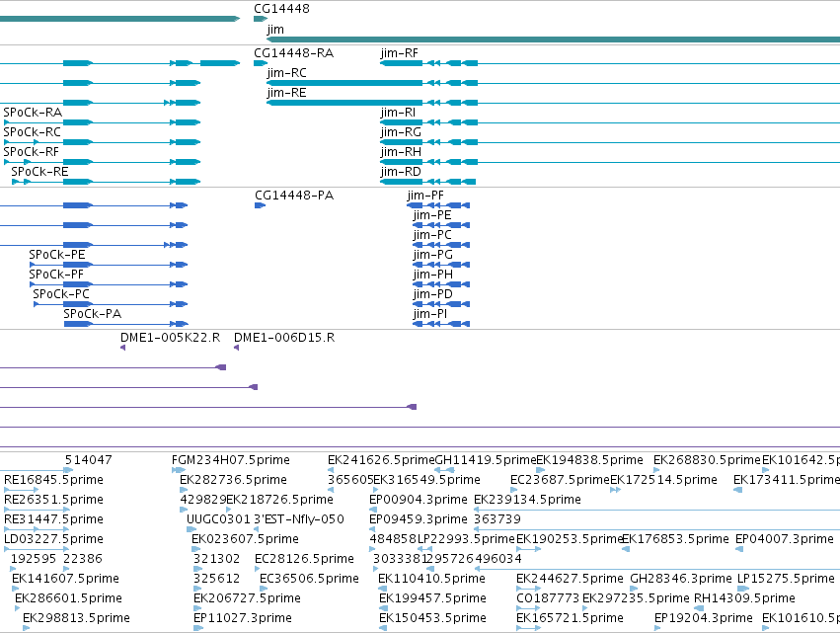Click the jim-PF protein label
Viewport: 840px width, 633px height.
(x=425, y=196)
